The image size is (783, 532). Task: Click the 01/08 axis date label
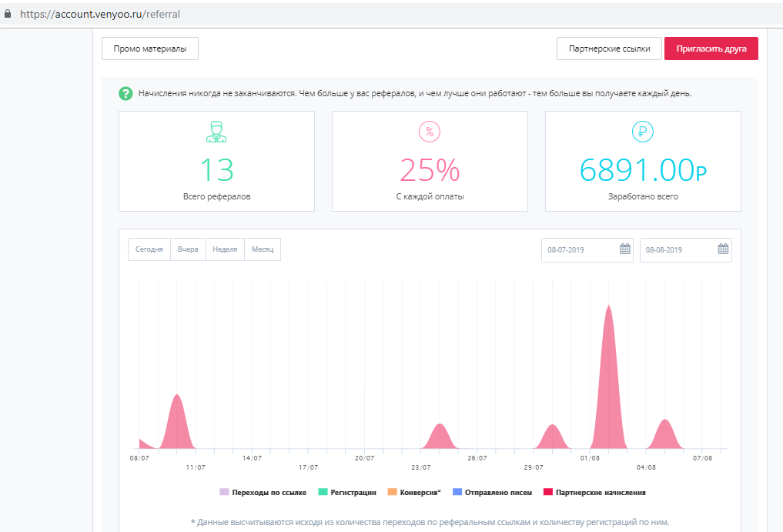590,458
